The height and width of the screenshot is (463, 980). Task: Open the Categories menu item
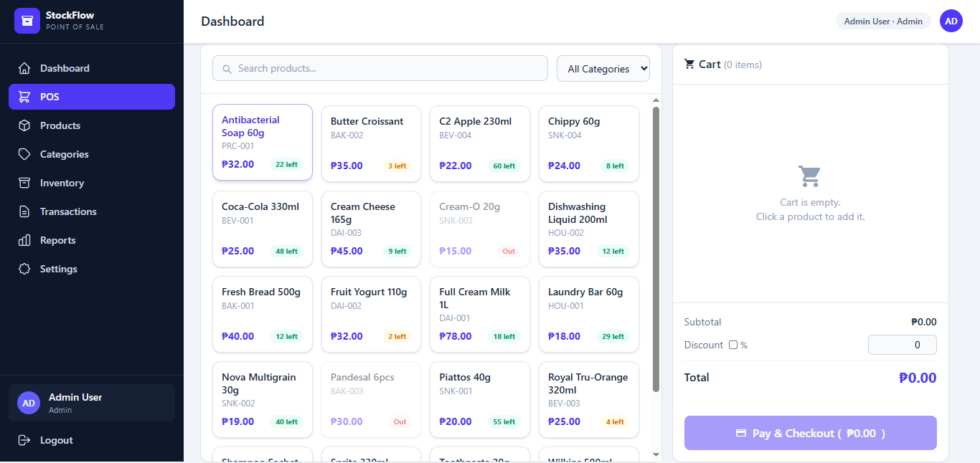(92, 154)
